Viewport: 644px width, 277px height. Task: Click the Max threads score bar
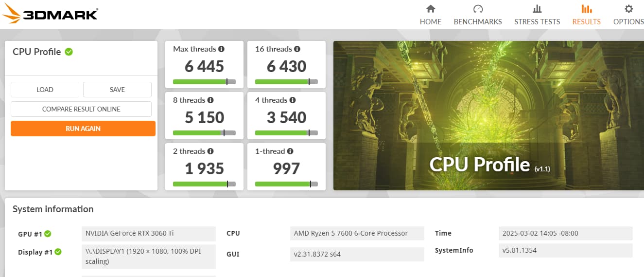pyautogui.click(x=204, y=82)
